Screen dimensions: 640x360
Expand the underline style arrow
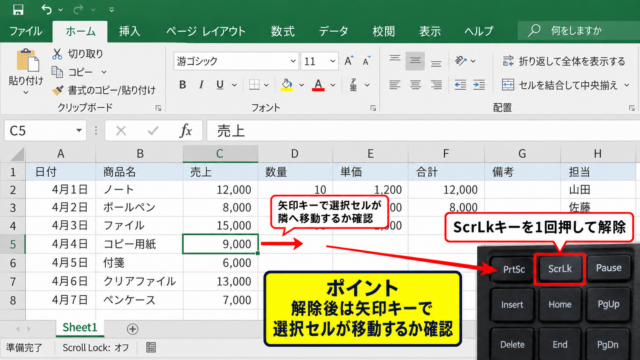click(234, 85)
